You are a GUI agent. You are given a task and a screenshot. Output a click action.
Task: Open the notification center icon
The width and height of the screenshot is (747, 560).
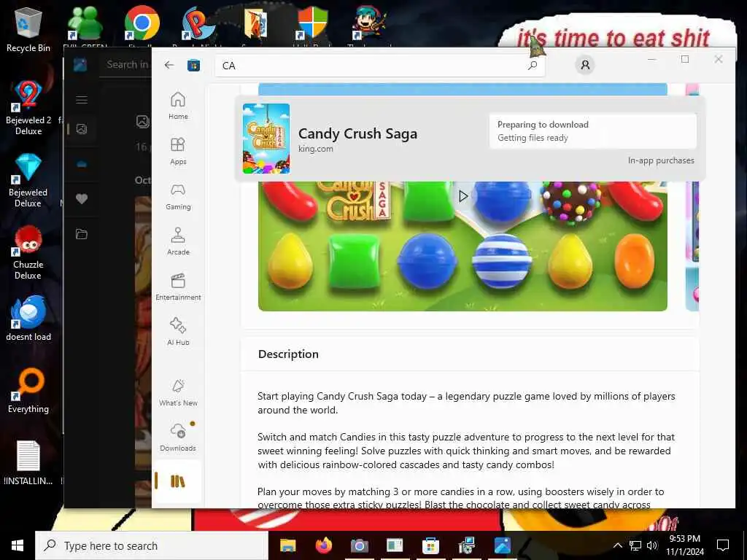[723, 545]
